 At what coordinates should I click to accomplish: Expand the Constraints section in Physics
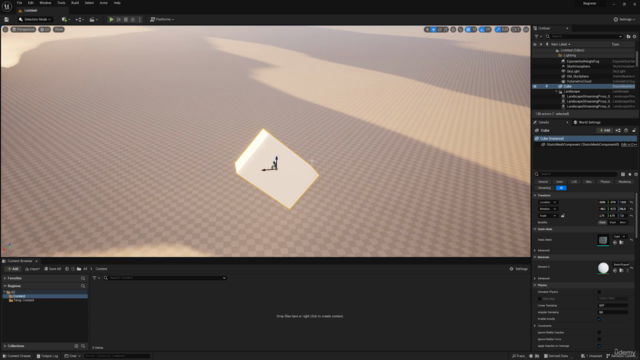coord(535,326)
